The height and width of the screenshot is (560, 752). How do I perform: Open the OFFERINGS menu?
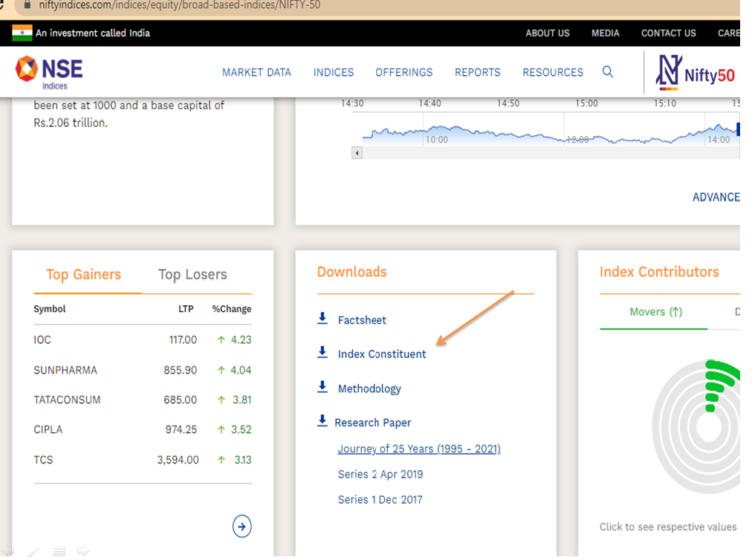[x=403, y=72]
